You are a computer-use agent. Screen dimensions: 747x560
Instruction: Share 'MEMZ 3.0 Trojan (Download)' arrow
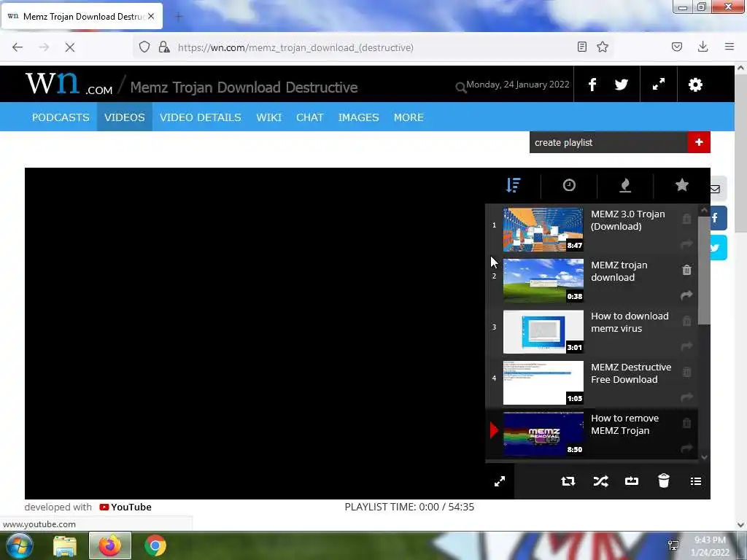point(686,244)
